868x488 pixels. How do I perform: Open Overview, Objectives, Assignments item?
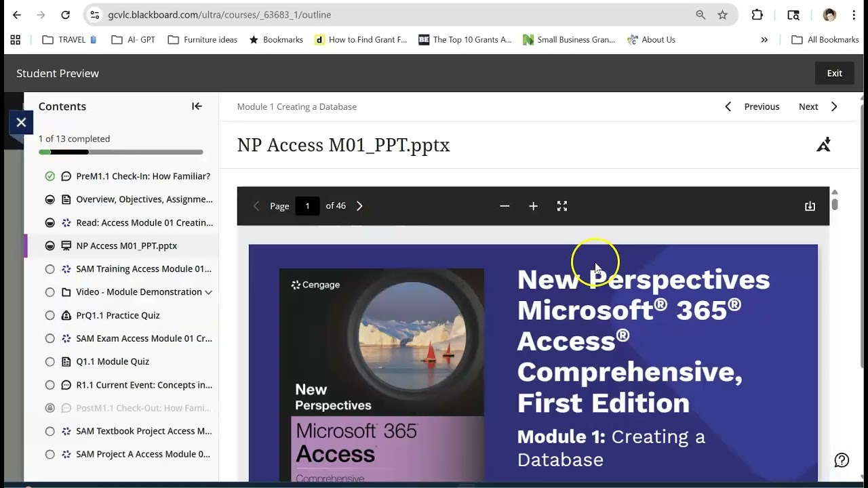click(144, 199)
